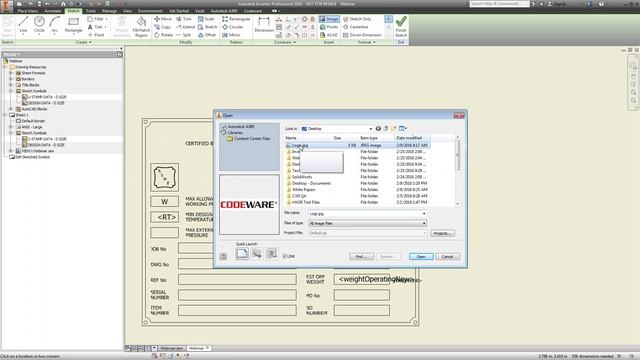Select the Line sketch tool
The image size is (640, 360).
23,25
